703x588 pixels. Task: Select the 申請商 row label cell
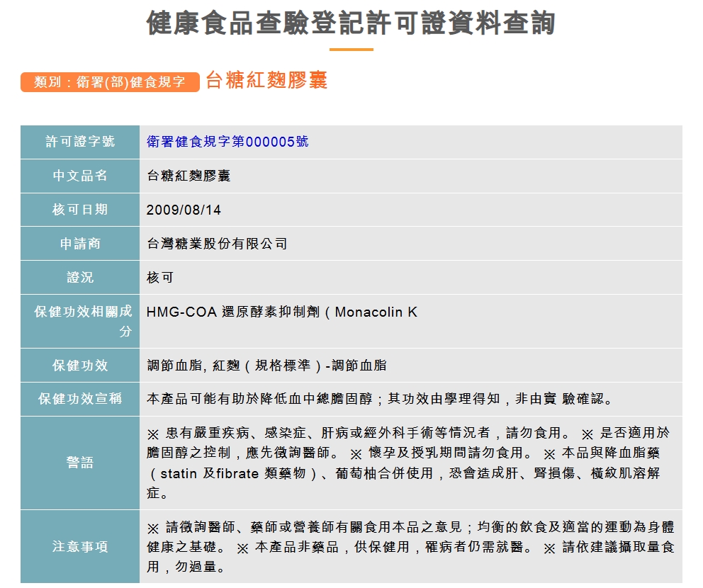(80, 244)
